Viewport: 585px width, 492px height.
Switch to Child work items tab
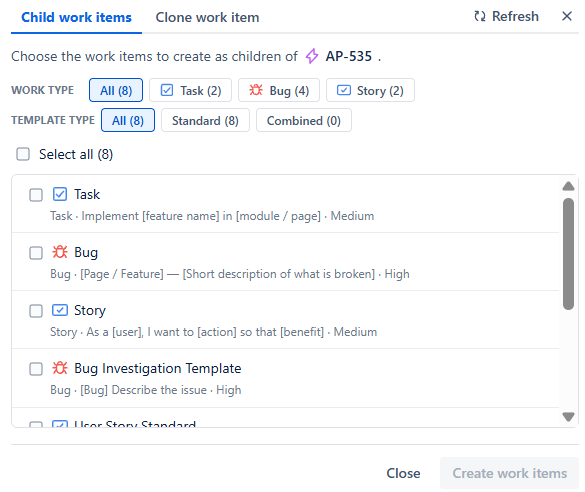(x=76, y=18)
